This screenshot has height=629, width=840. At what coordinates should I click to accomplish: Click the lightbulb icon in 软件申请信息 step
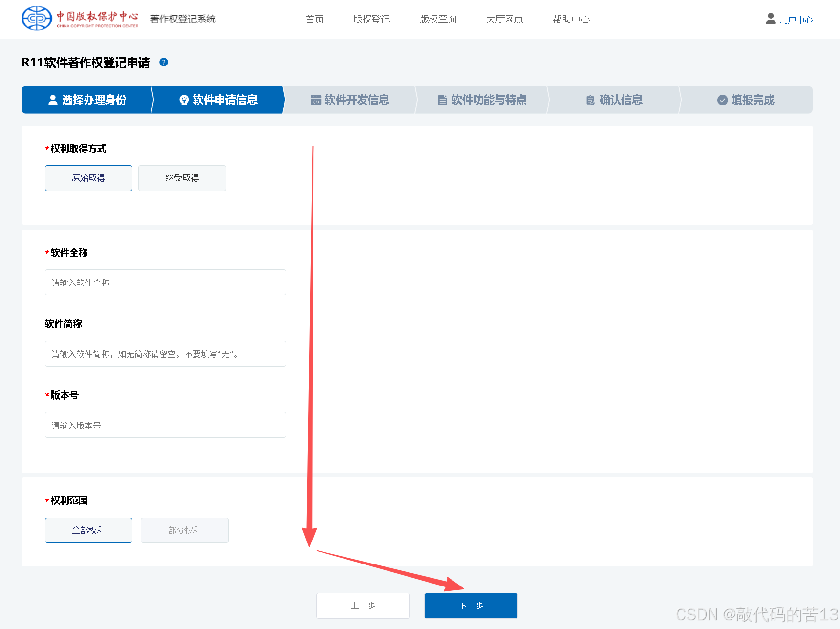(x=184, y=100)
